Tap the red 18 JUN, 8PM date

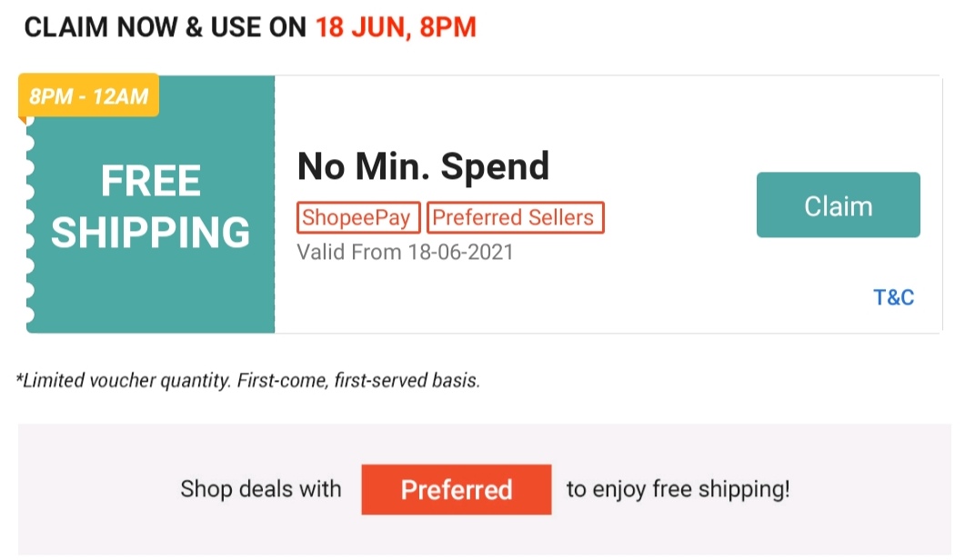(x=396, y=27)
